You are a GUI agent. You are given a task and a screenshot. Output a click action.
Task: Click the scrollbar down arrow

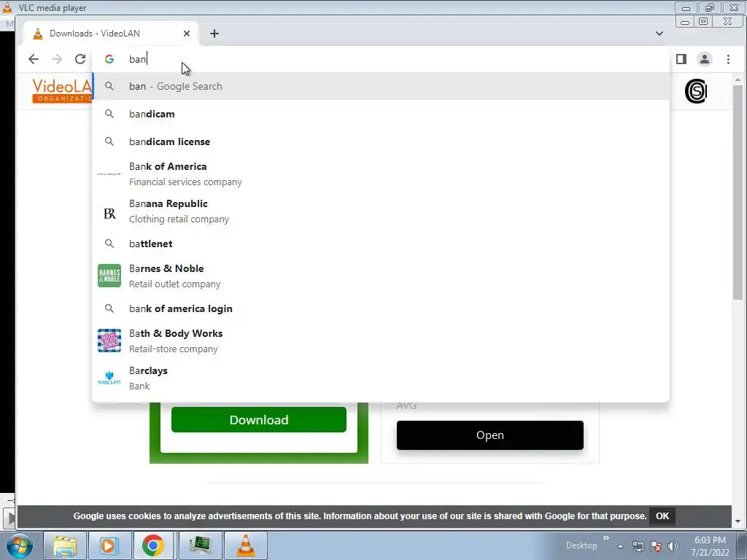(738, 521)
